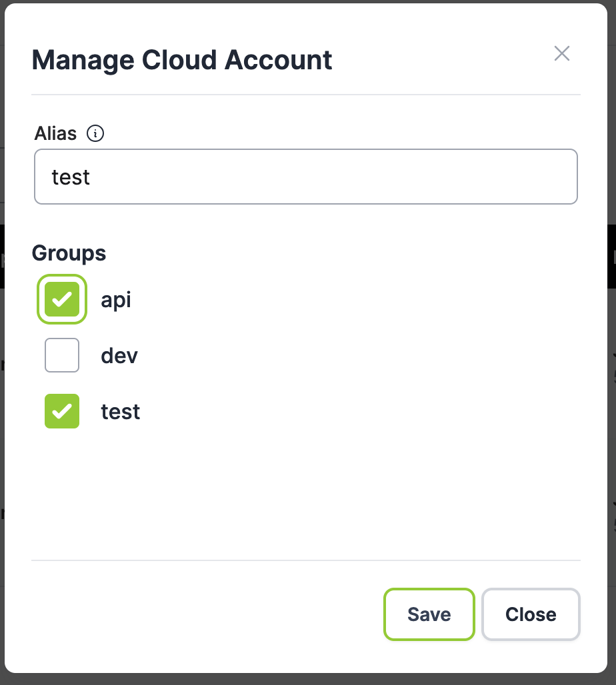The height and width of the screenshot is (685, 616).
Task: Save the cloud account changes
Action: tap(429, 614)
